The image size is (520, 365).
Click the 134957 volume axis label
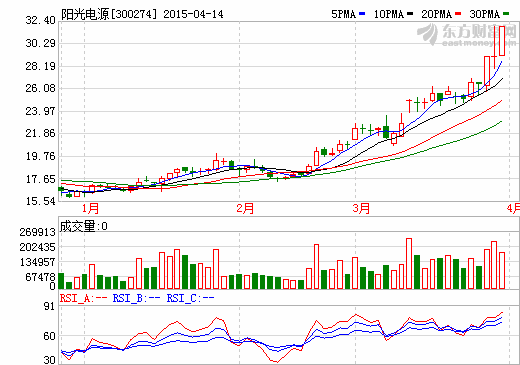[37, 262]
